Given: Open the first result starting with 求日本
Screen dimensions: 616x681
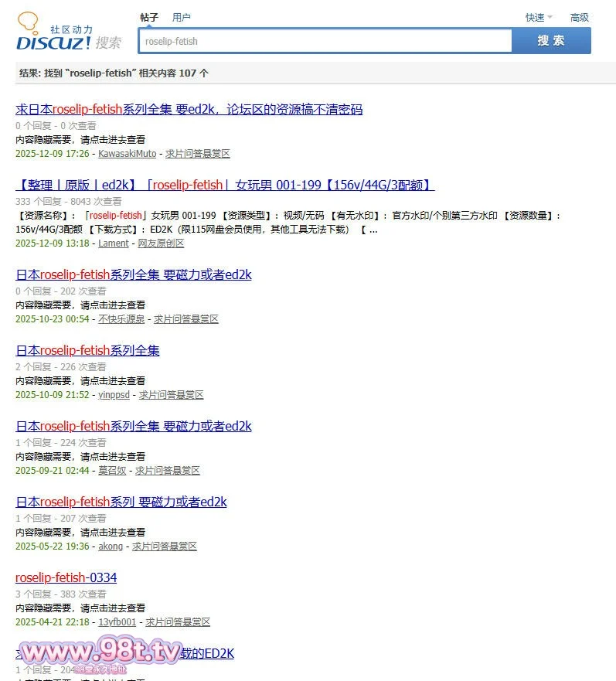Looking at the screenshot, I should coord(189,110).
